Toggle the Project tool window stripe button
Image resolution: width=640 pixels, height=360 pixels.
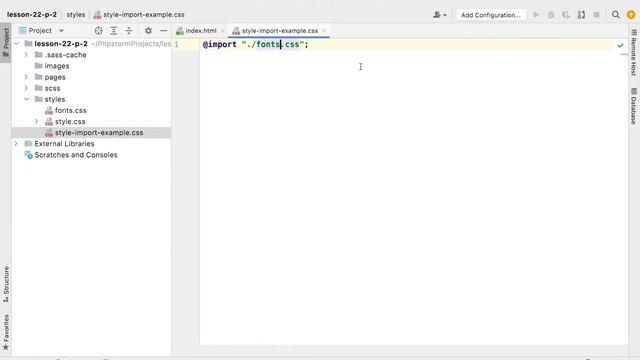tap(6, 43)
